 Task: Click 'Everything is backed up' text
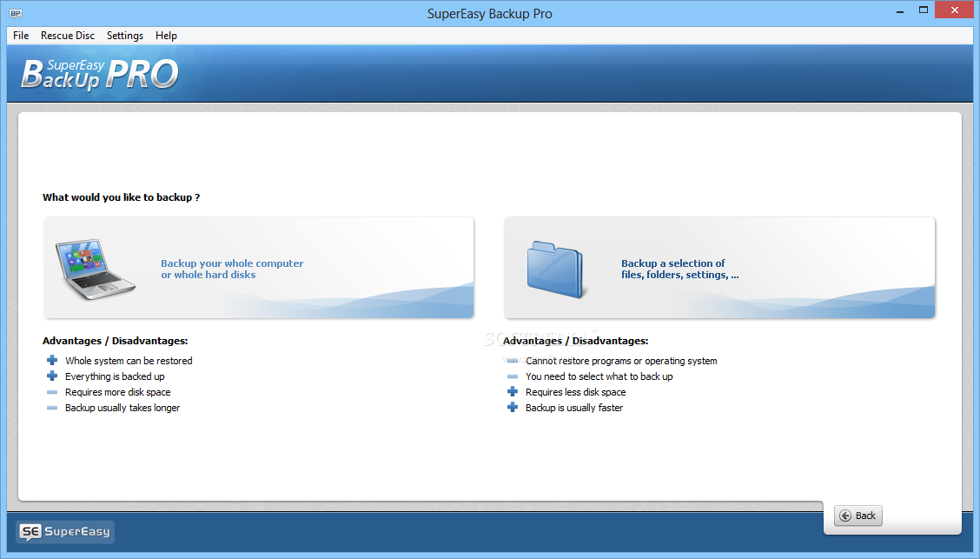(x=115, y=376)
